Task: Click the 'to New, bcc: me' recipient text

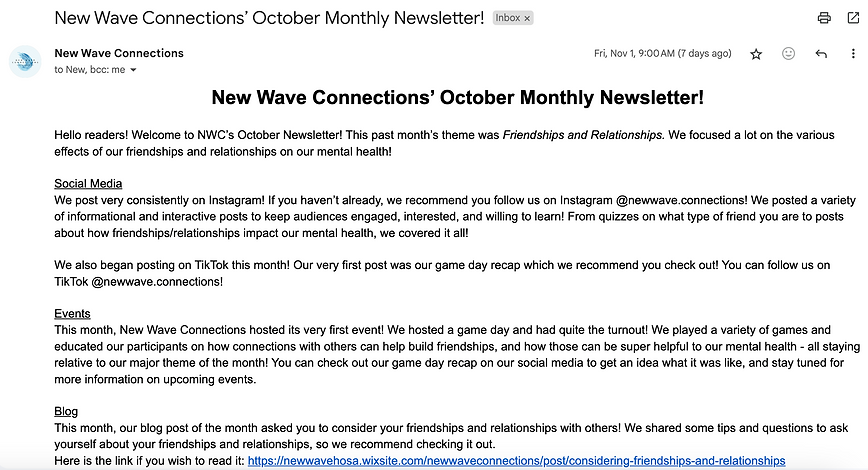Action: [x=90, y=70]
